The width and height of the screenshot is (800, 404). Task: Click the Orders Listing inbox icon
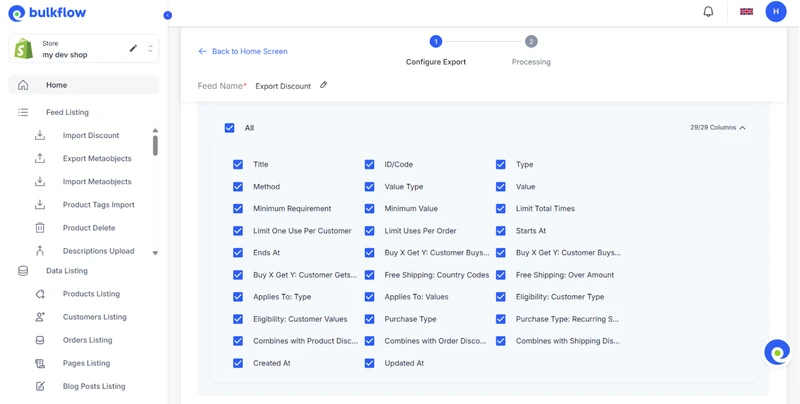[x=40, y=340]
